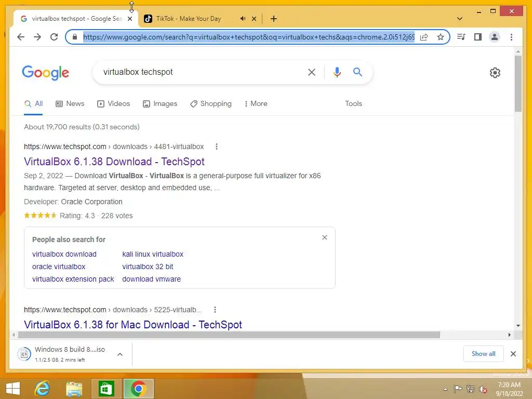Click the Chrome taskbar icon
Image resolution: width=532 pixels, height=399 pixels.
tap(138, 389)
